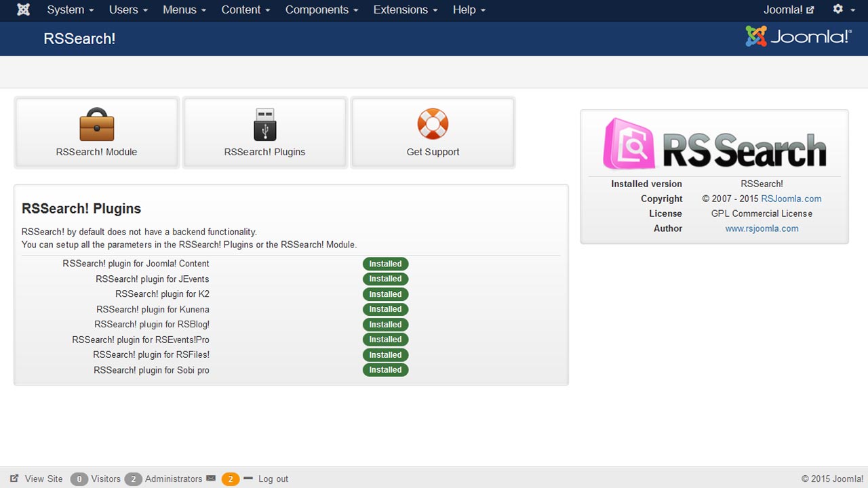Screen dimensions: 868x488
Task: Select 'RSSearch! plugin for Kunena' text
Action: coord(153,309)
